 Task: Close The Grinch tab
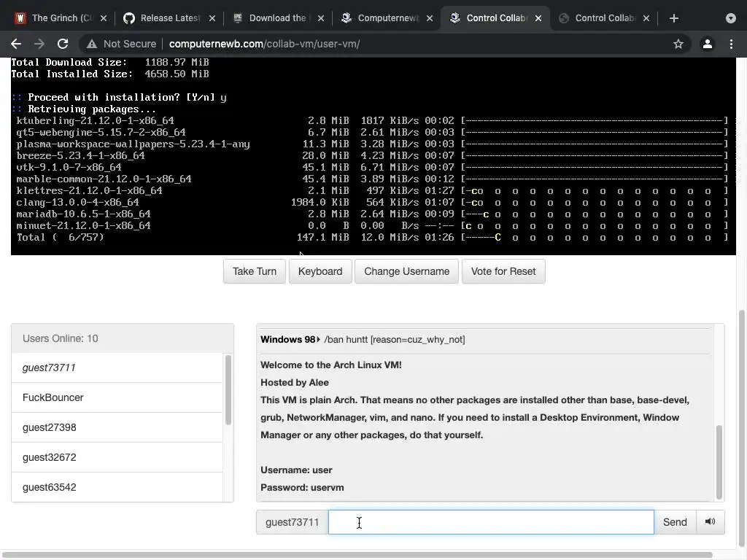click(x=104, y=18)
